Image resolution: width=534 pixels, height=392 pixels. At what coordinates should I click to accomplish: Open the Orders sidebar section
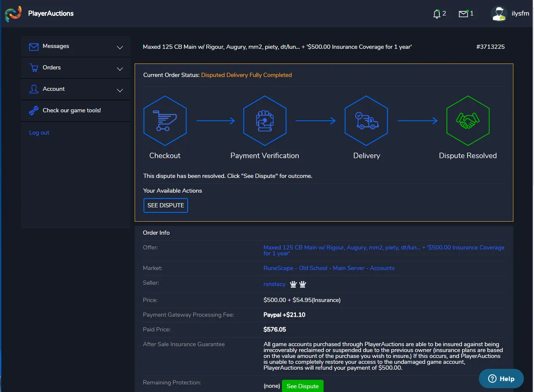[x=76, y=68]
